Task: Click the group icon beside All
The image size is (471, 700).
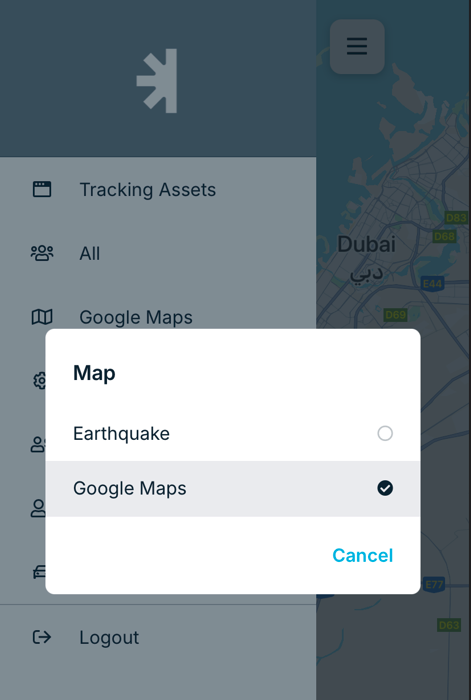Action: coord(42,253)
